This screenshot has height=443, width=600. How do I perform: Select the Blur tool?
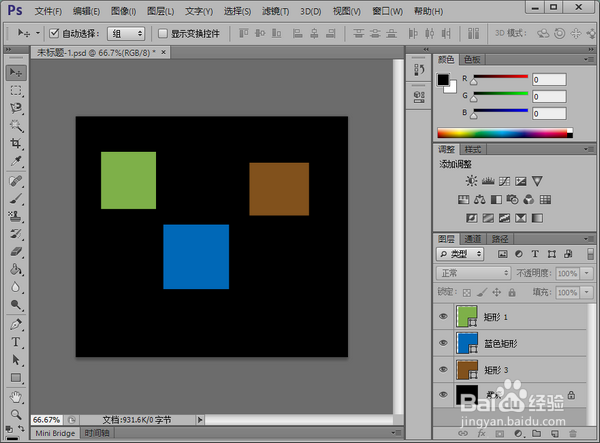[16, 287]
